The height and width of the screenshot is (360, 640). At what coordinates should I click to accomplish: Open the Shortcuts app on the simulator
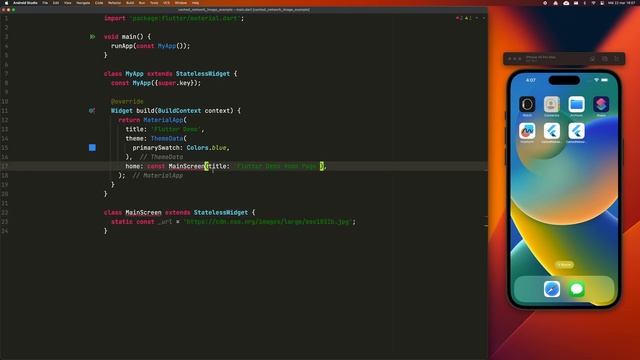click(601, 104)
